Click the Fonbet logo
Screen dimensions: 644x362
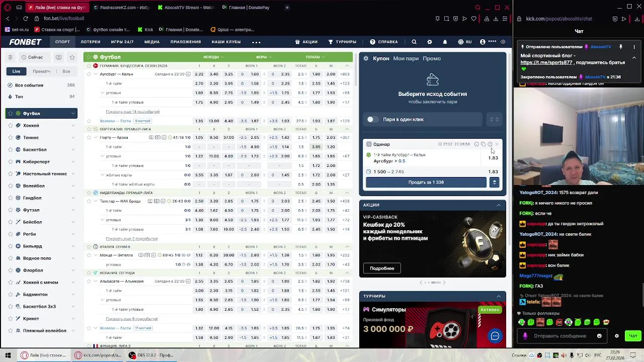25,42
